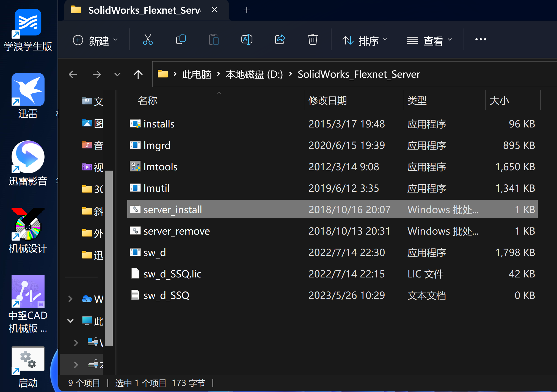
Task: Open recent locations dropdown chevron
Action: [x=117, y=75]
